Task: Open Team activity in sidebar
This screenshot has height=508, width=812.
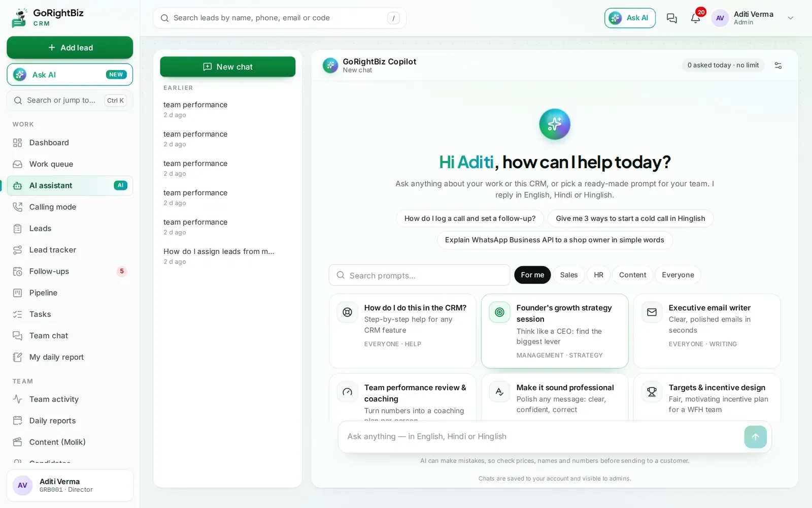Action: tap(70, 399)
